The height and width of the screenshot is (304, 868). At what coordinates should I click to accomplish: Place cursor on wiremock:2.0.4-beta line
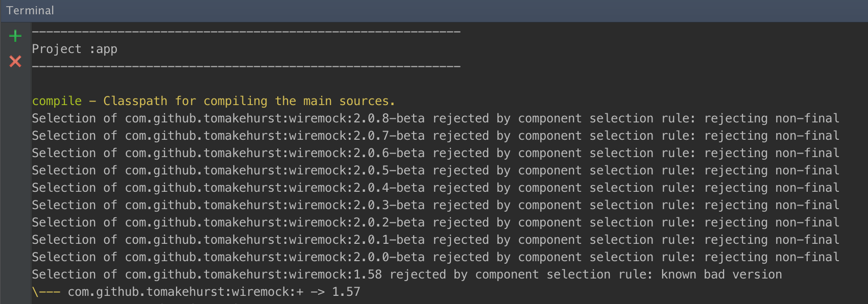coord(435,188)
